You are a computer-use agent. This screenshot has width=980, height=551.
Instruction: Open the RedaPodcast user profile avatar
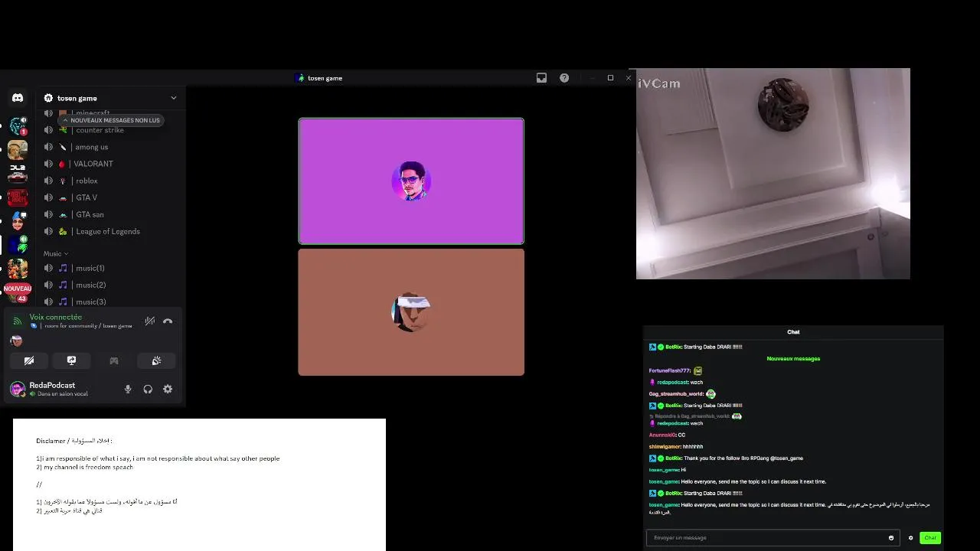(18, 389)
